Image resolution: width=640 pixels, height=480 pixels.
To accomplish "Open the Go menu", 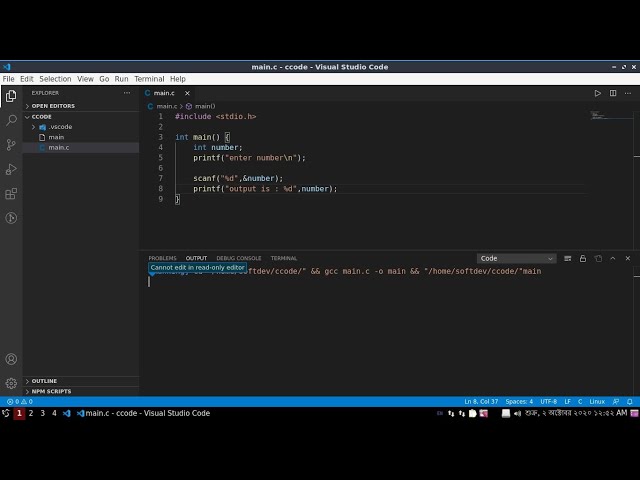I will pos(104,79).
